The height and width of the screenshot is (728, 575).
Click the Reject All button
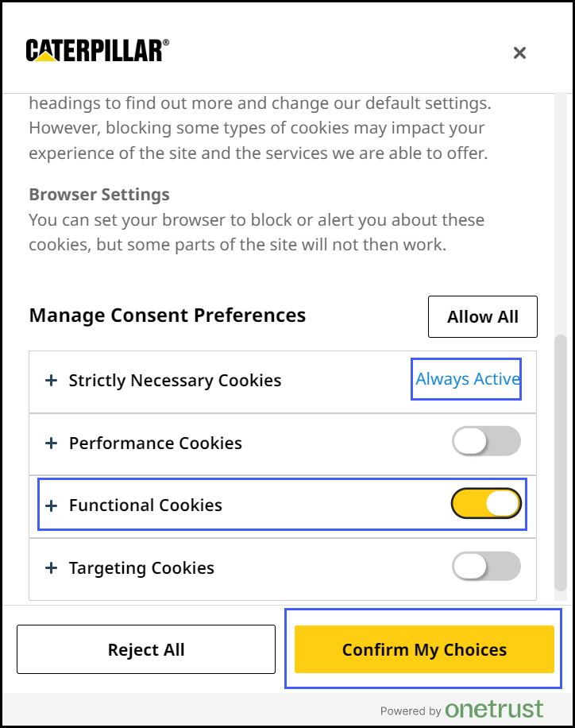point(146,649)
